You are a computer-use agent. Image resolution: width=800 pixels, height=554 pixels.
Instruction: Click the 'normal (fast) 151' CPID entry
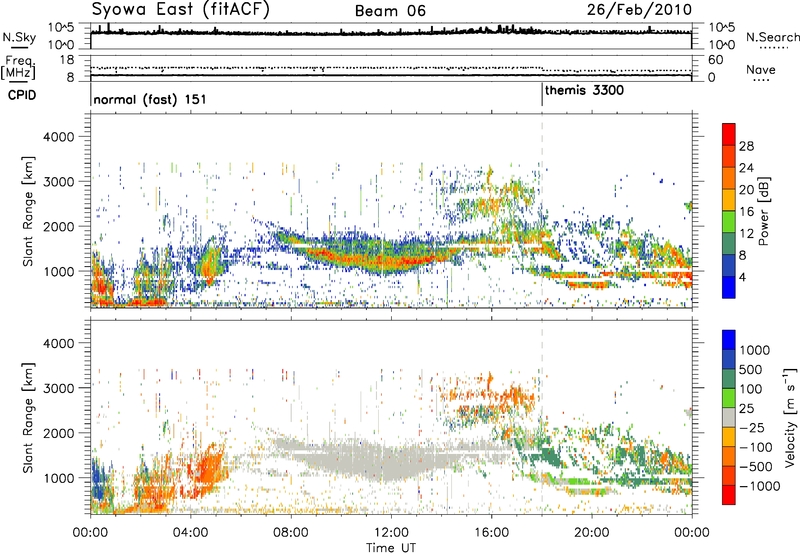(150, 99)
